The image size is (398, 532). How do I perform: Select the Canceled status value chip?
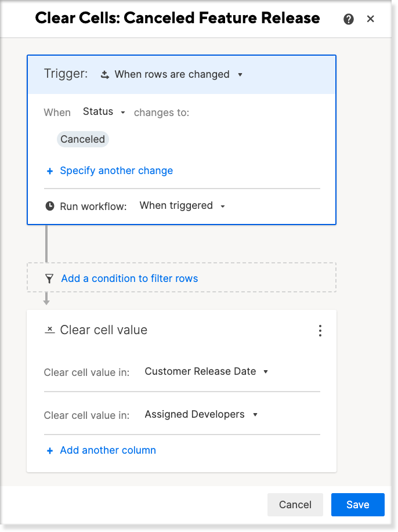pos(82,139)
